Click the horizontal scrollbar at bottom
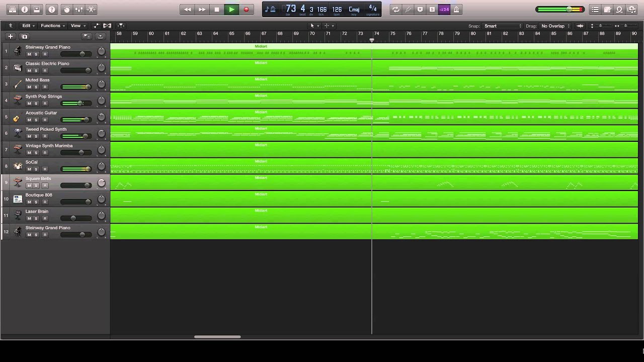 point(217,337)
